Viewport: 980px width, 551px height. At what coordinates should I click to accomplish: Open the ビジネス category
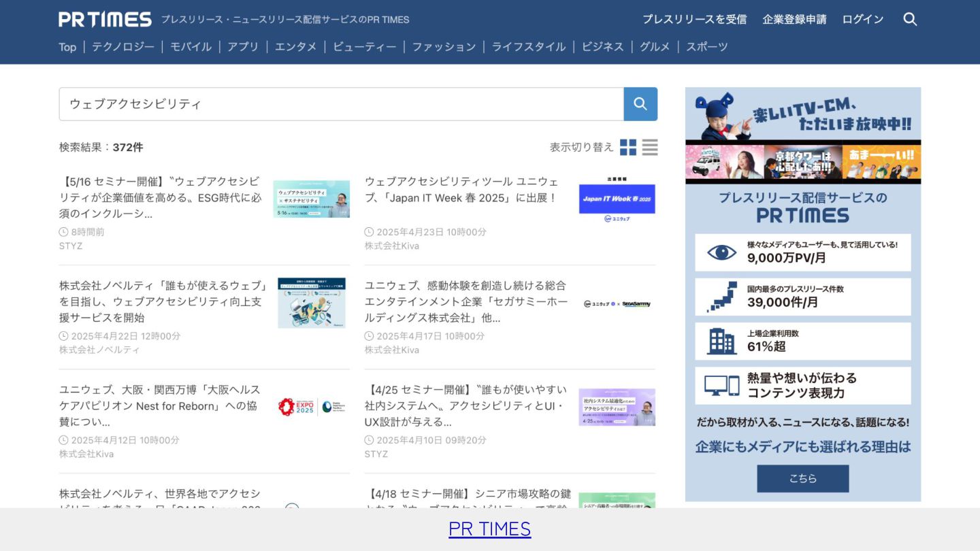click(602, 47)
